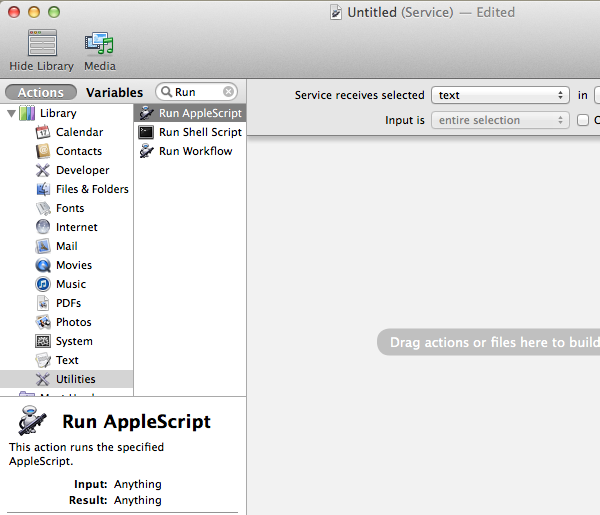Click the Fonts category icon
Screen dimensions: 600x515
[x=43, y=208]
